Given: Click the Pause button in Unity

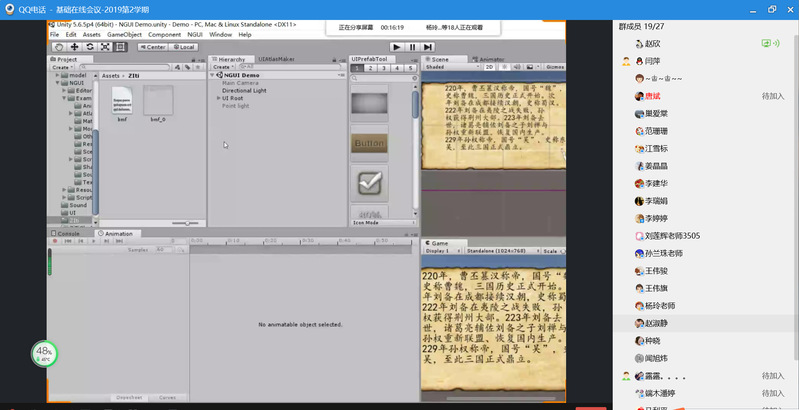Looking at the screenshot, I should click(413, 46).
